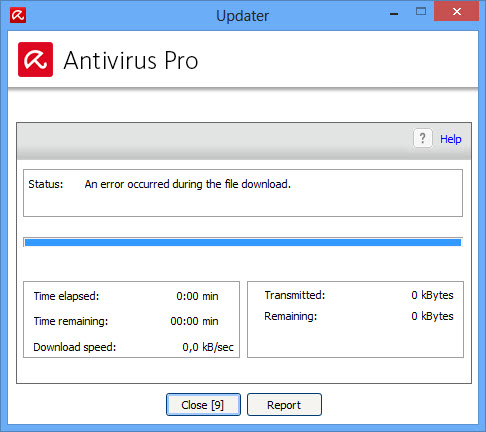Click the Remaining kBytes value
Image resolution: width=486 pixels, height=432 pixels.
432,316
